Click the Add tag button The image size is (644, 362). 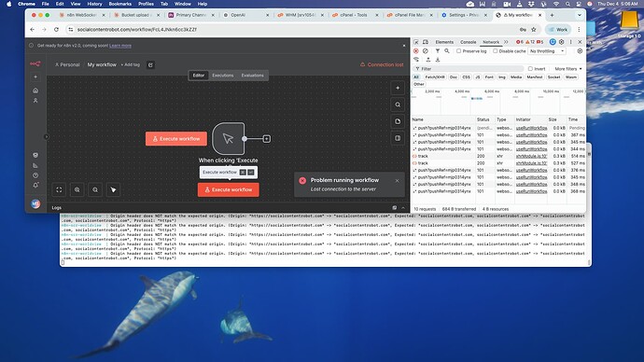coord(130,65)
